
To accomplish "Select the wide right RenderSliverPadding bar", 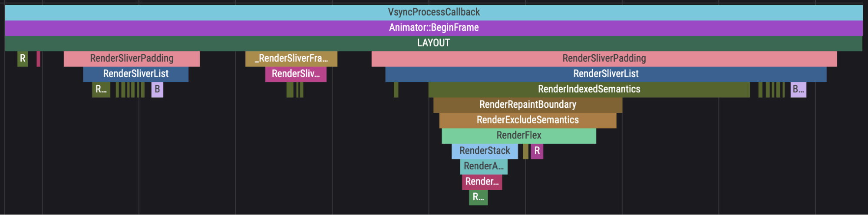I will click(x=604, y=59).
